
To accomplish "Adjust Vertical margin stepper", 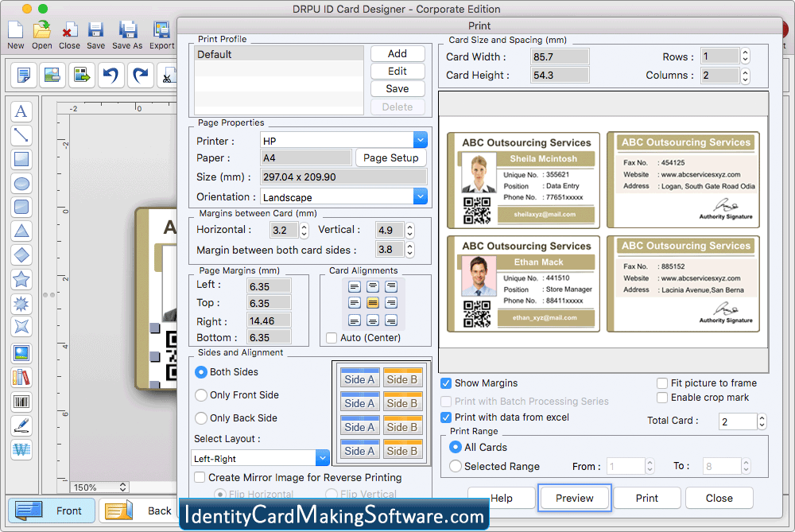I will click(x=409, y=231).
